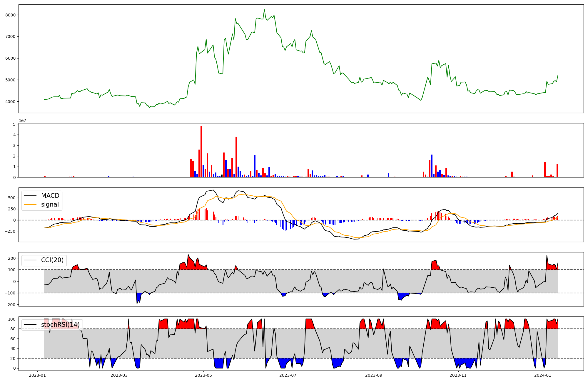Click the signal legend entry
This screenshot has height=382, width=588.
(x=50, y=205)
